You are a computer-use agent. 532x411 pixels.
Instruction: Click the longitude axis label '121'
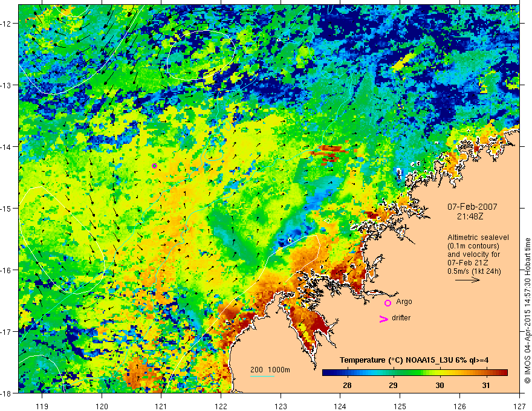click(161, 406)
